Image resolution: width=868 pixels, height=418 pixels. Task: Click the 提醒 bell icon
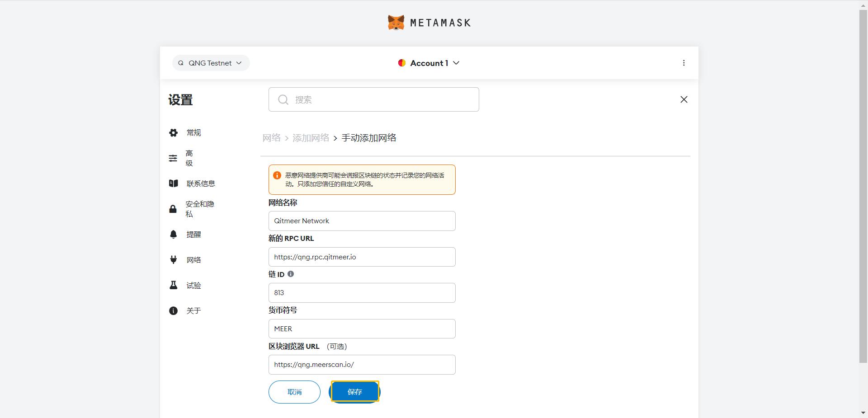pos(173,234)
